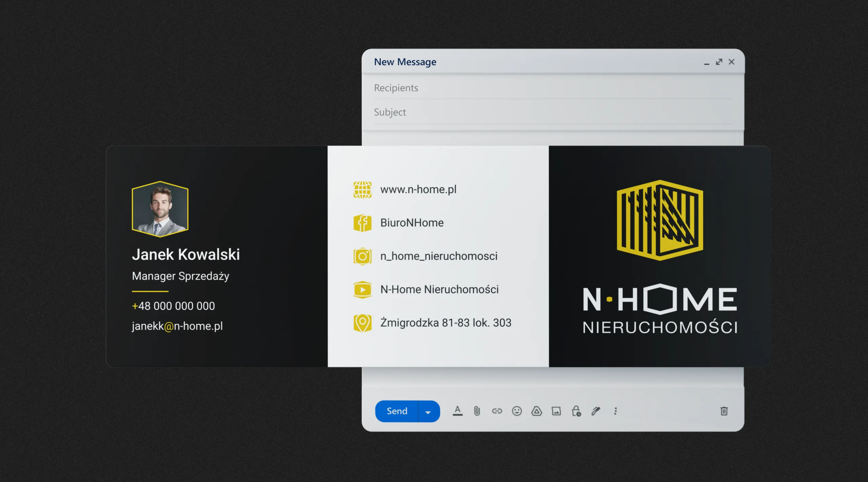
Task: Insert signature with the pen icon
Action: click(x=596, y=411)
